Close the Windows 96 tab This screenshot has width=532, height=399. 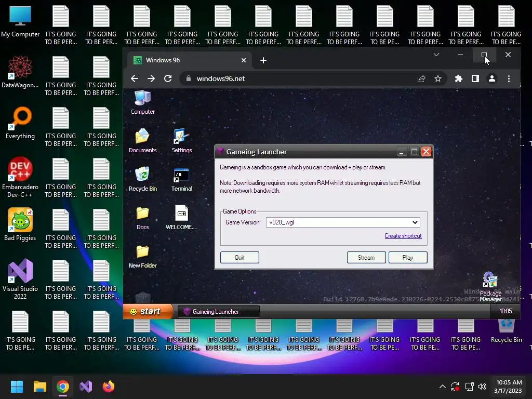(244, 60)
